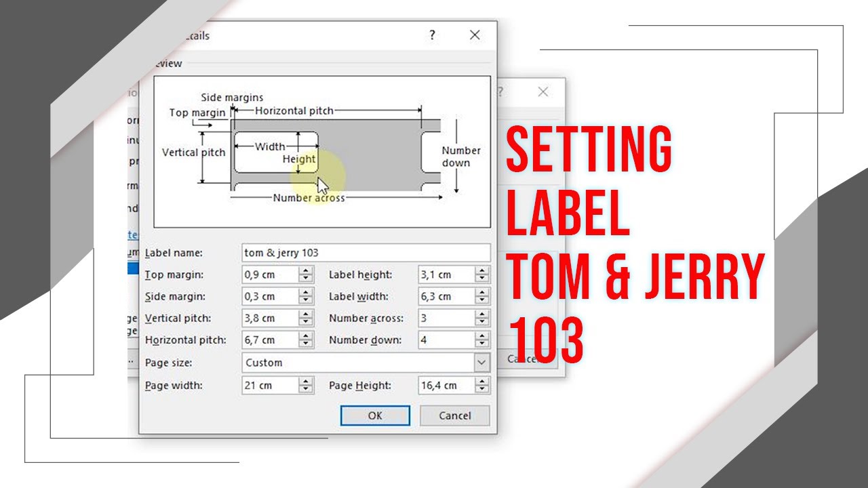Click the 'Page size:' caption
868x488 pixels.
(x=168, y=363)
